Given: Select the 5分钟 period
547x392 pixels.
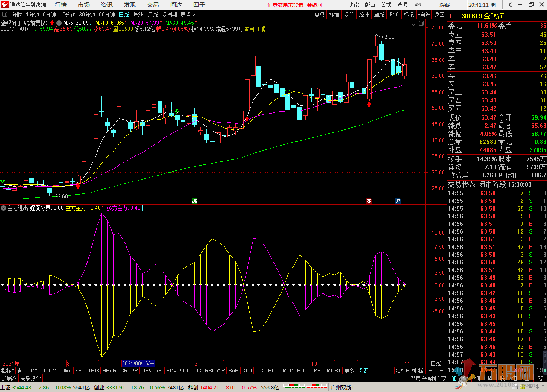Looking at the screenshot, I should click(x=49, y=15).
